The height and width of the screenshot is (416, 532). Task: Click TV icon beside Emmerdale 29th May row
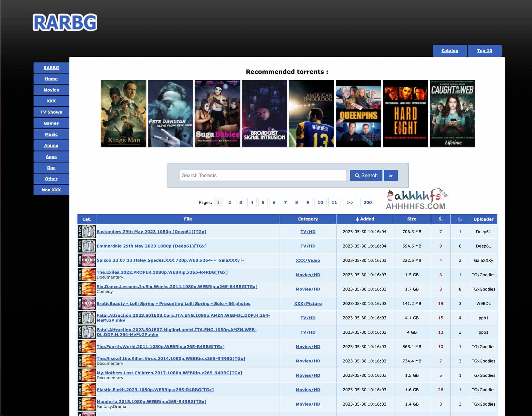click(87, 246)
